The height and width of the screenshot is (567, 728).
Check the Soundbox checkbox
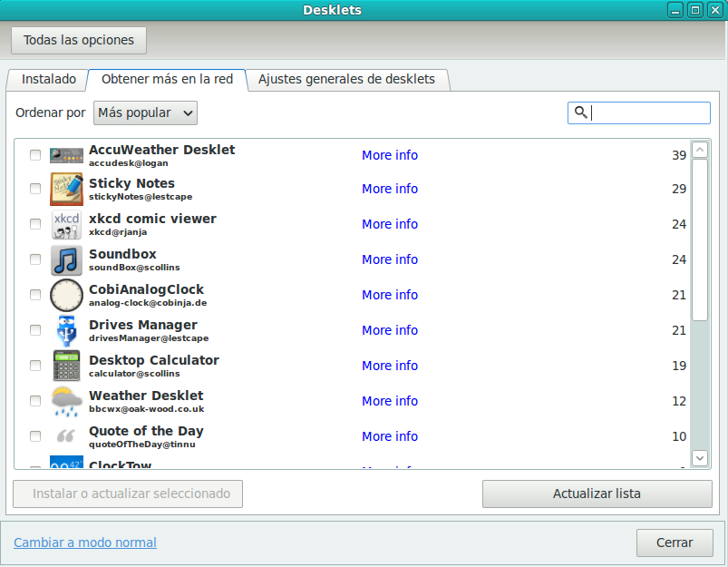pos(35,259)
